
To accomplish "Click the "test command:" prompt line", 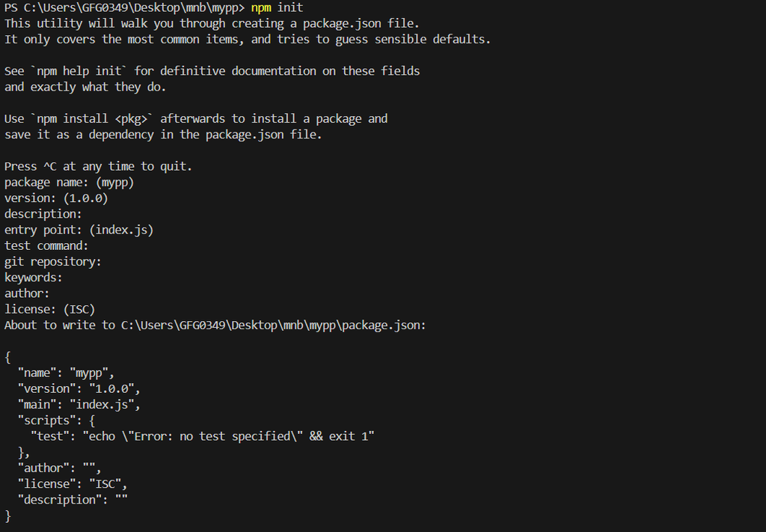I will (x=46, y=245).
